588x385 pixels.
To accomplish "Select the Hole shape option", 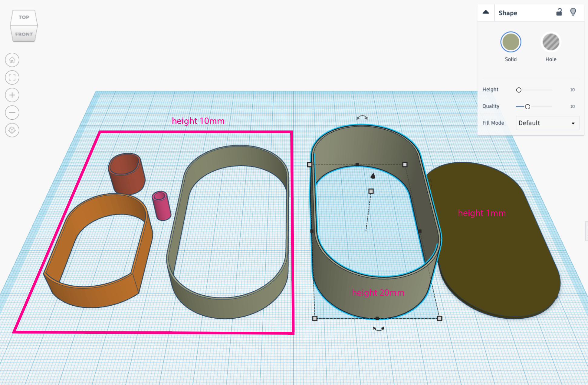I will pyautogui.click(x=551, y=42).
